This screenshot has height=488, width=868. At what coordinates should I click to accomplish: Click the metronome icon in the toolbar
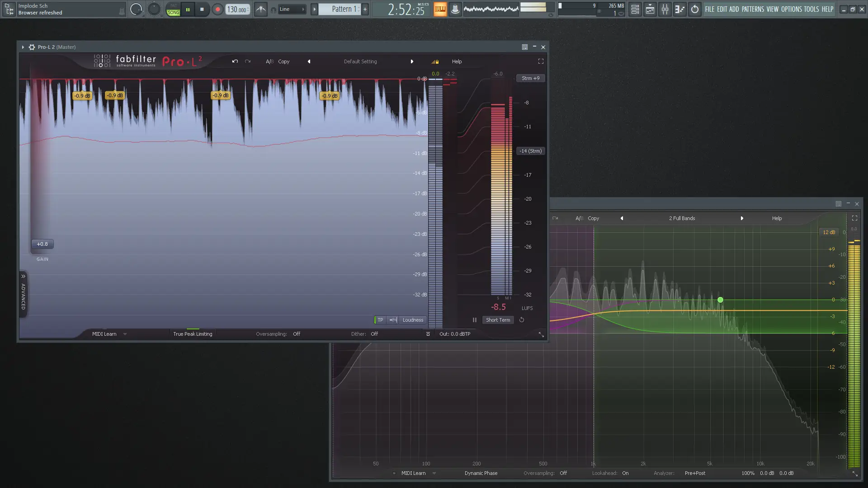[x=261, y=9]
